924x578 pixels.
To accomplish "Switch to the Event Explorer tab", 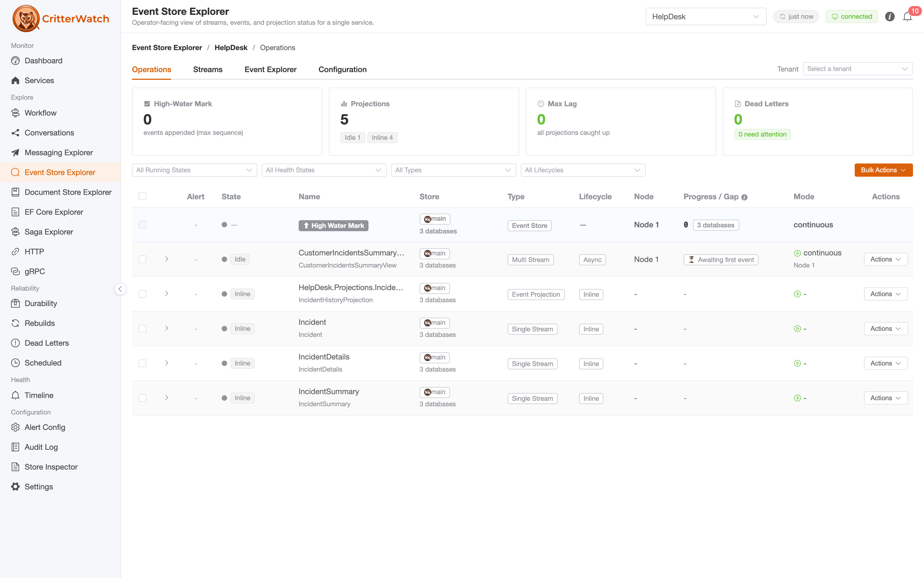I will (x=270, y=70).
